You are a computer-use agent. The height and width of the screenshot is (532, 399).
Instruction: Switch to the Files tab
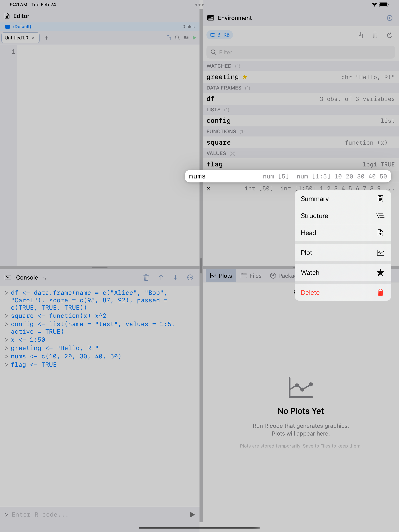point(251,276)
